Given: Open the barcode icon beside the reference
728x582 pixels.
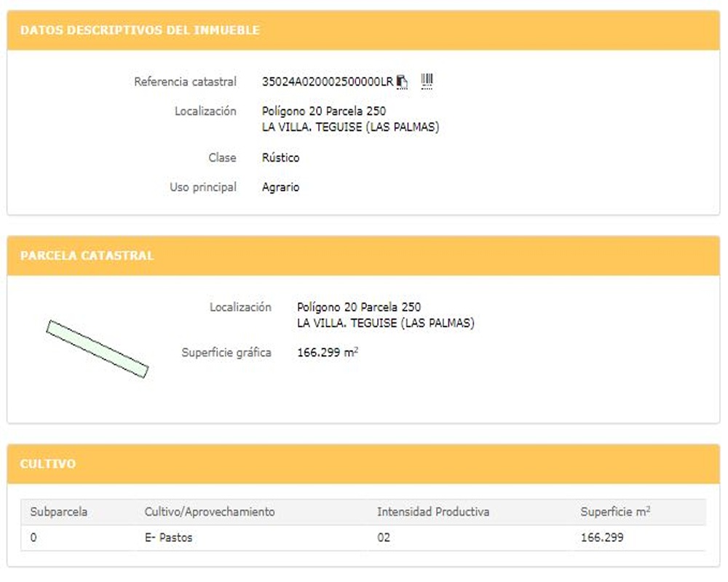Looking at the screenshot, I should click(427, 81).
